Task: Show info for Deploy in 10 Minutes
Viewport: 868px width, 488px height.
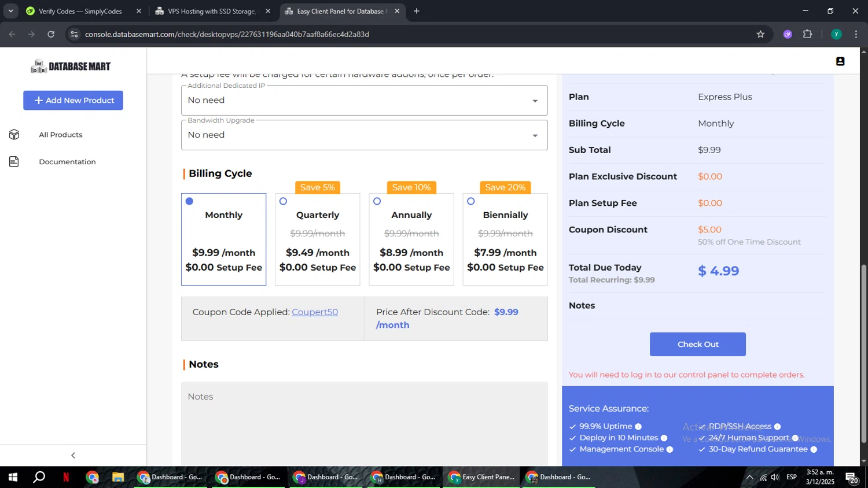Action: pyautogui.click(x=664, y=438)
